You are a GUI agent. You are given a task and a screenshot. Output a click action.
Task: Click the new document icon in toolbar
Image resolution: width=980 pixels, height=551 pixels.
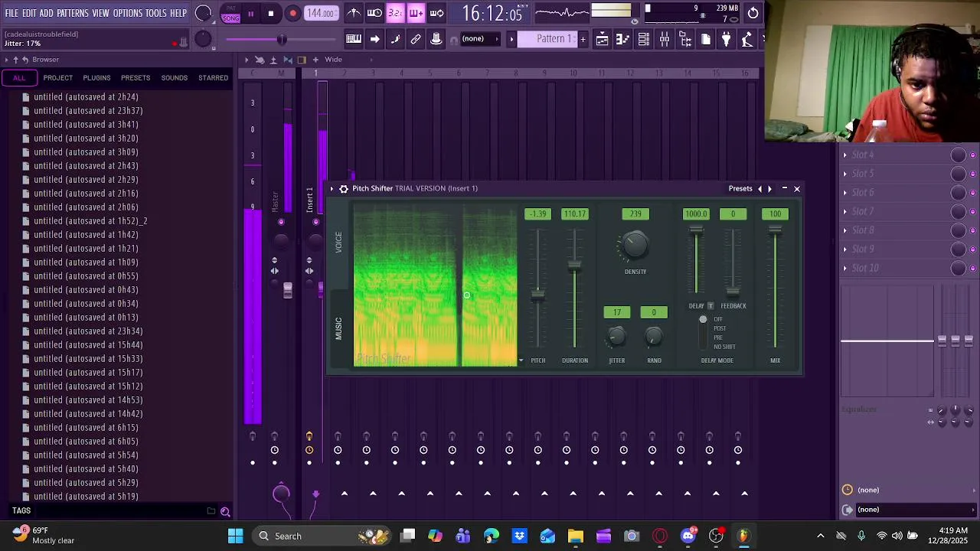[705, 39]
